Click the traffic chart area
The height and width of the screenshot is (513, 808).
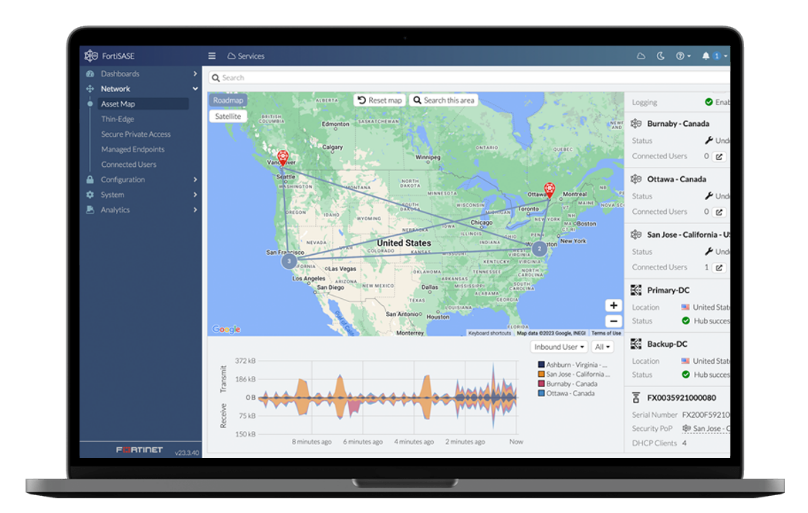click(x=388, y=397)
